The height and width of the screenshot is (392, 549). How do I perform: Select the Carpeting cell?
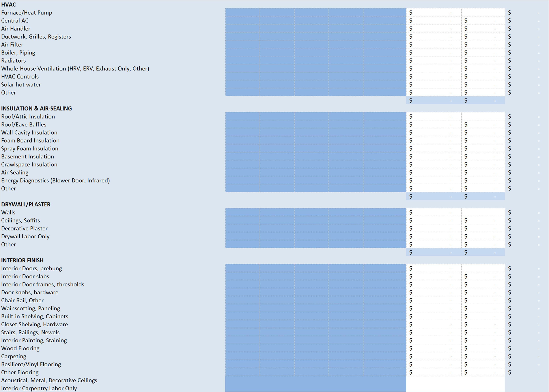coord(14,356)
